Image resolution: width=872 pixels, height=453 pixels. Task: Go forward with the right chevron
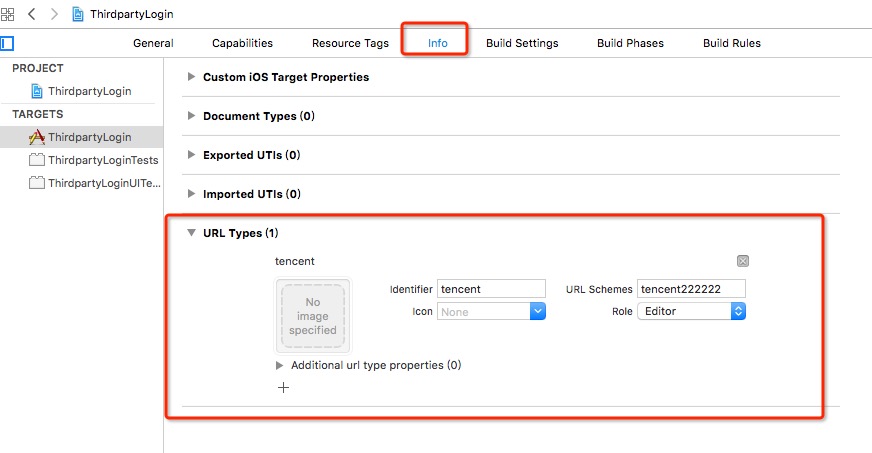(55, 15)
